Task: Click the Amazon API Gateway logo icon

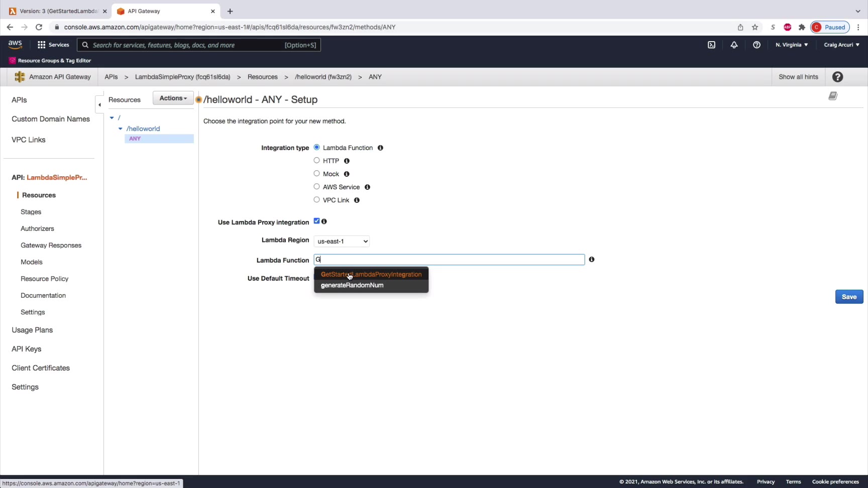Action: coord(20,77)
